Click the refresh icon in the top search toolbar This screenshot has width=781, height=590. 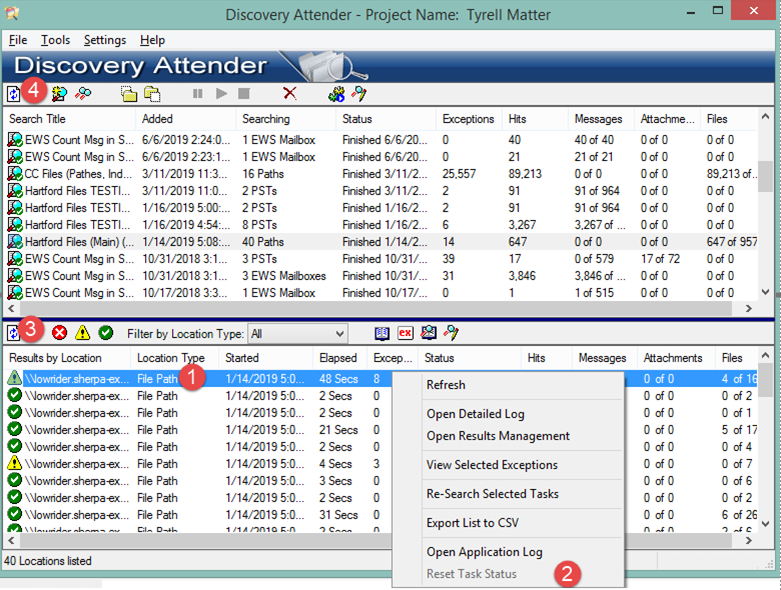(x=14, y=93)
